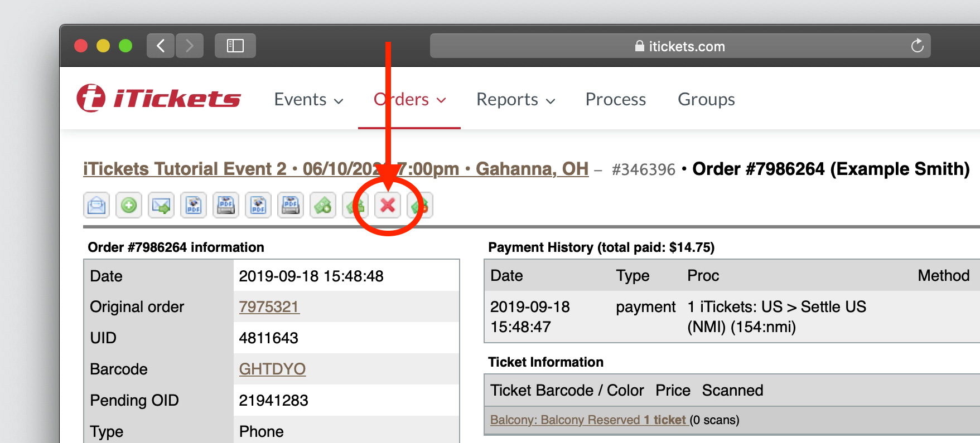Click the green circle plus icon
The image size is (980, 443).
[x=129, y=205]
